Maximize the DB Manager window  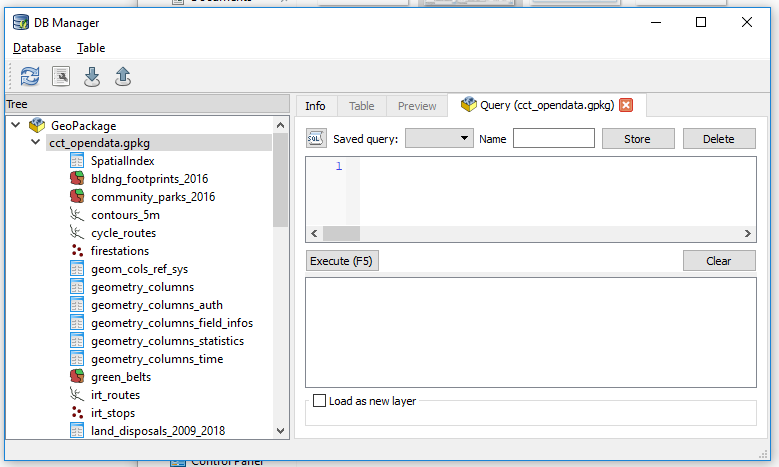(x=701, y=22)
